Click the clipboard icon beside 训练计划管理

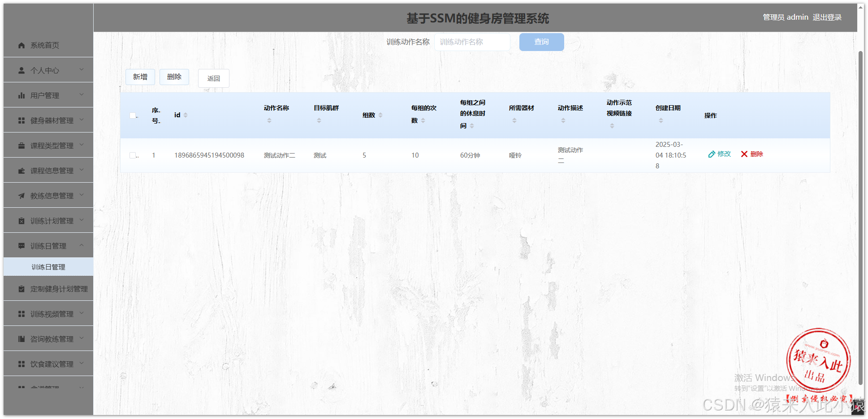click(22, 221)
